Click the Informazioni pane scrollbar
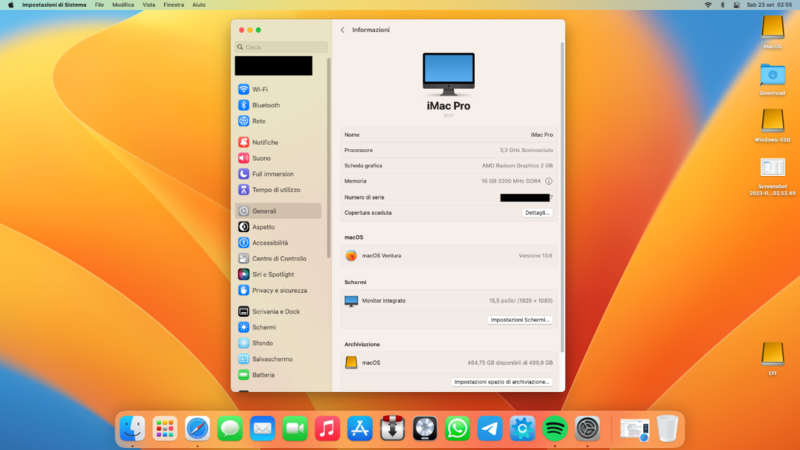 [562, 197]
